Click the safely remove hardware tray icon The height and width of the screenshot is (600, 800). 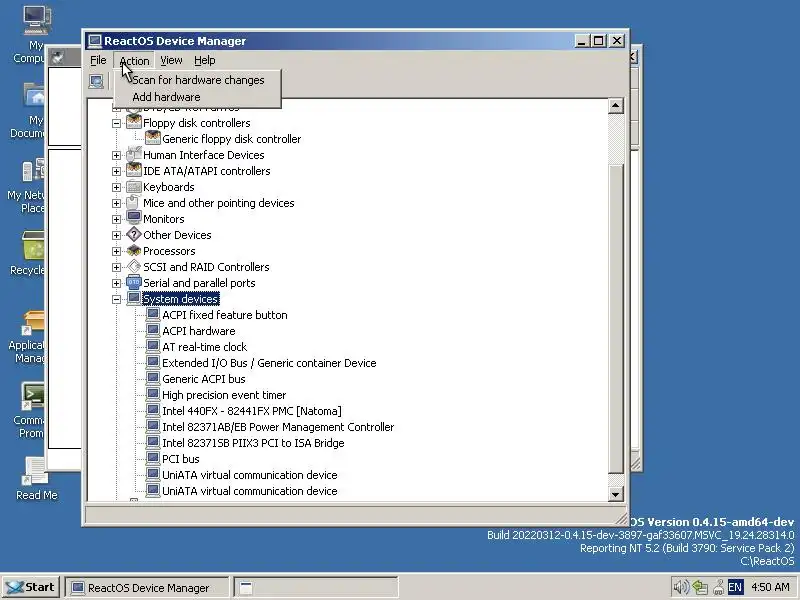click(718, 587)
